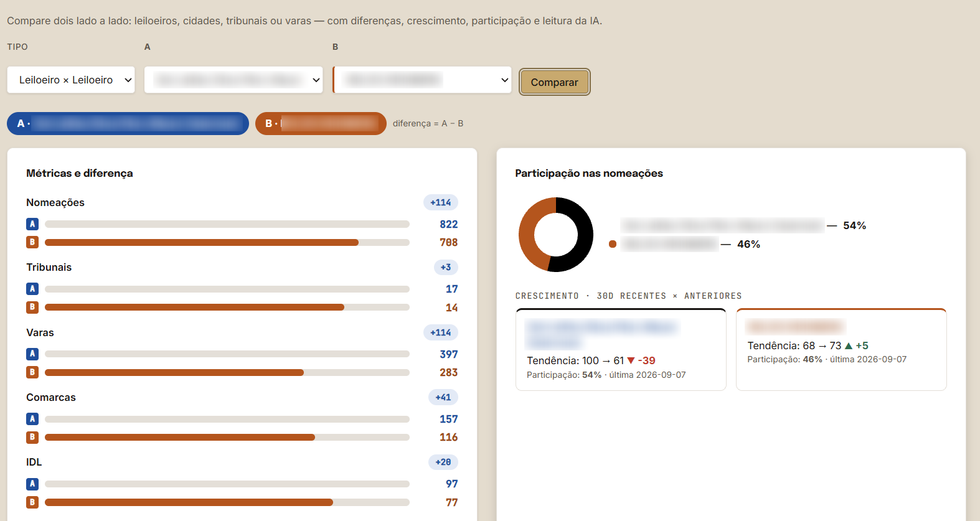Click the value 708 in Nomeações
This screenshot has width=980, height=521.
click(449, 242)
